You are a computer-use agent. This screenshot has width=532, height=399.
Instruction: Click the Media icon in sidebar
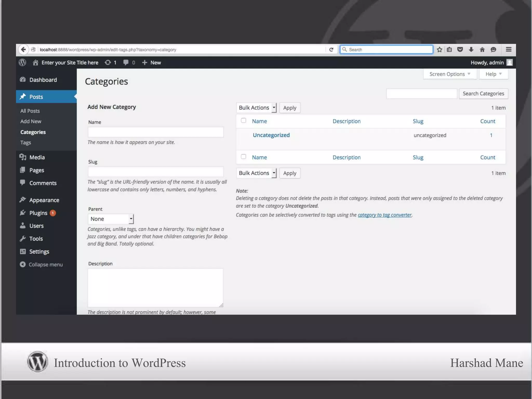click(x=23, y=157)
